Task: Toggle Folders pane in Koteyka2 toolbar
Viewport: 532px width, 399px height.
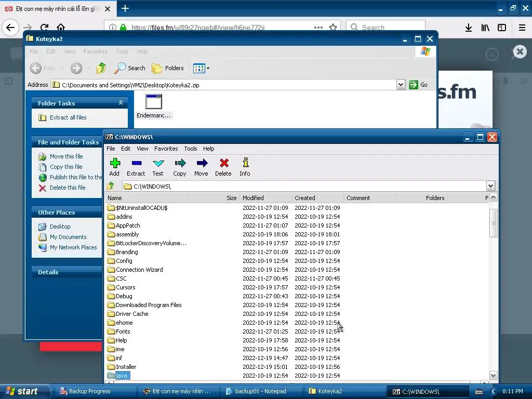Action: 168,68
